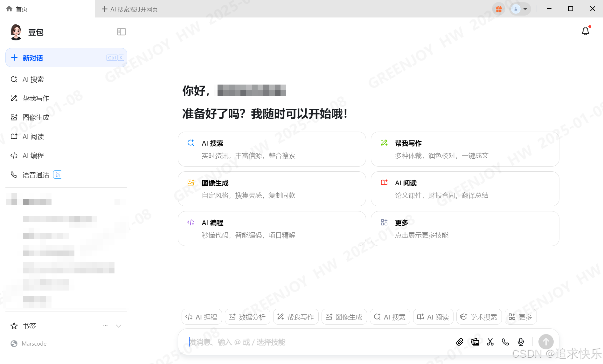Open bookmarks more options ellipsis
603x364 pixels.
[x=105, y=326]
